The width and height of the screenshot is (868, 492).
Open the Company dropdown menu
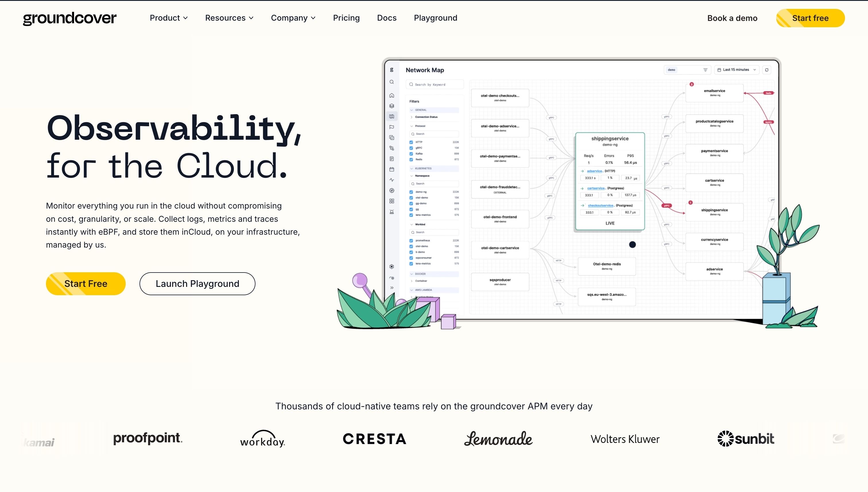coord(293,18)
